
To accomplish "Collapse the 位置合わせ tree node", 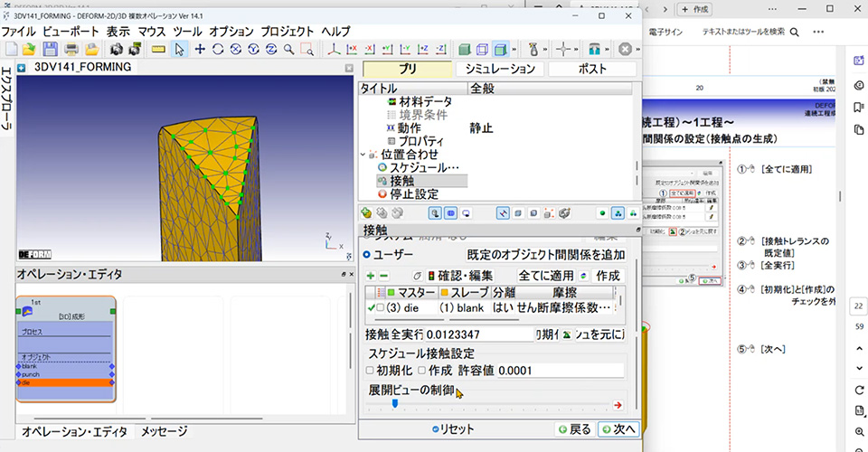I will click(x=363, y=155).
